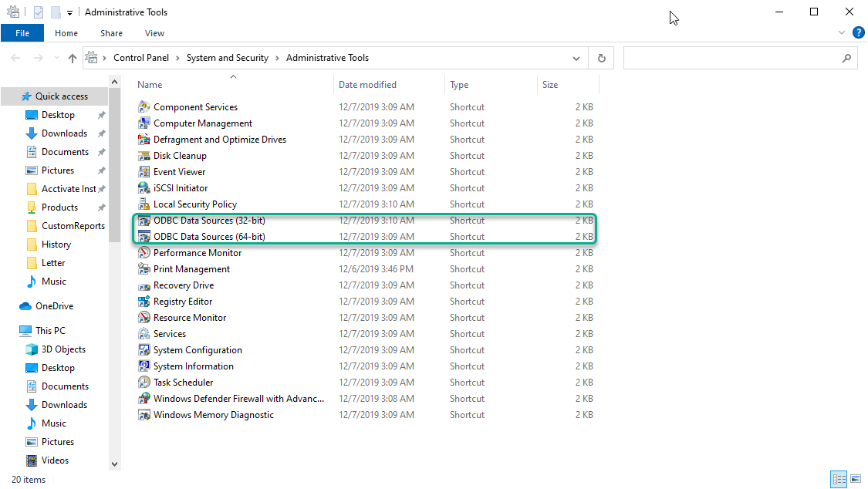Switch to large icons view layout
This screenshot has width=868, height=489.
[856, 479]
